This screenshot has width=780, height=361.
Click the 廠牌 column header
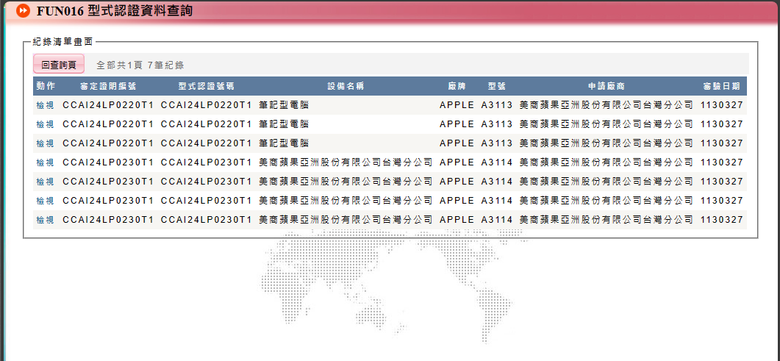(457, 86)
